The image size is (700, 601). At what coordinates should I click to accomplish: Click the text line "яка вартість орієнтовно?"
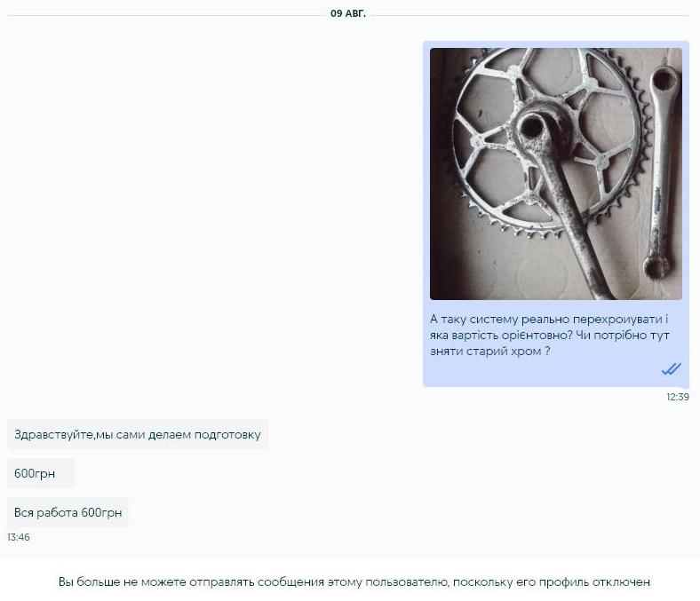[x=501, y=335]
